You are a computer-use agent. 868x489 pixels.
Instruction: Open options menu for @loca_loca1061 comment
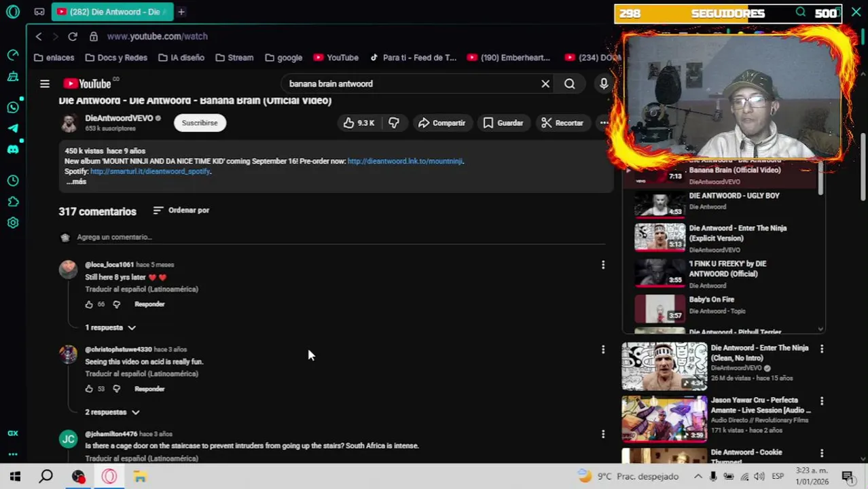point(603,265)
